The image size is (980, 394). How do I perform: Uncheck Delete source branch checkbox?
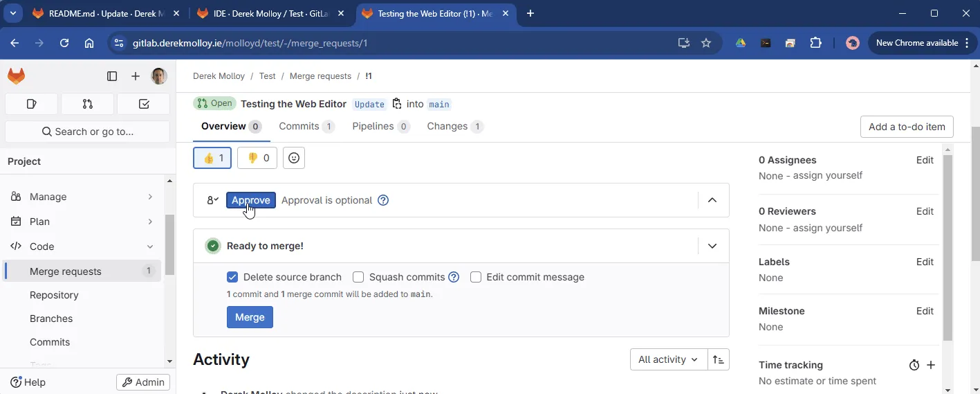(232, 277)
